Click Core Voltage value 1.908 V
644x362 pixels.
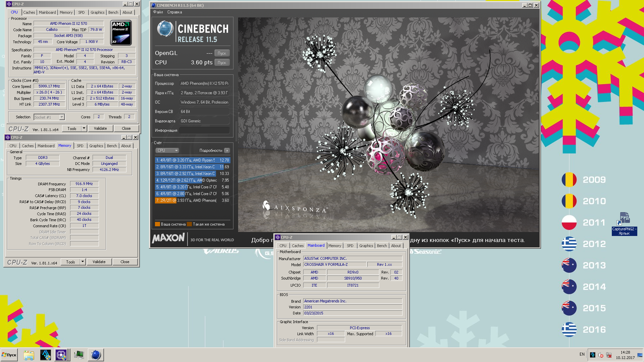click(92, 42)
